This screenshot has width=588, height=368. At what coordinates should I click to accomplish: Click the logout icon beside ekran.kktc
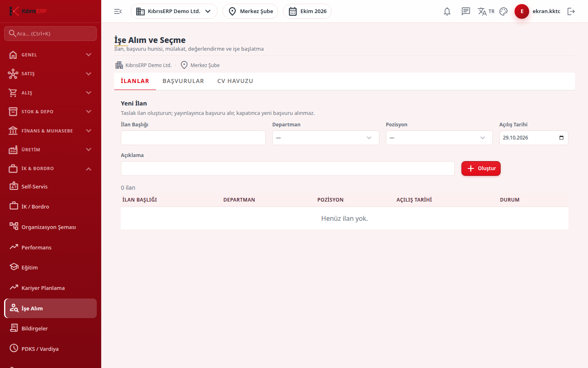(x=571, y=11)
